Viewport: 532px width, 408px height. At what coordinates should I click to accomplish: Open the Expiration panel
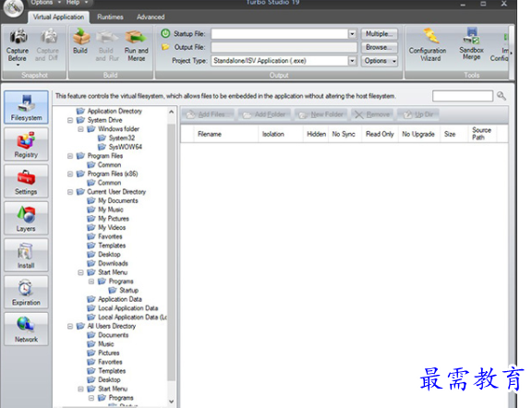tap(26, 292)
